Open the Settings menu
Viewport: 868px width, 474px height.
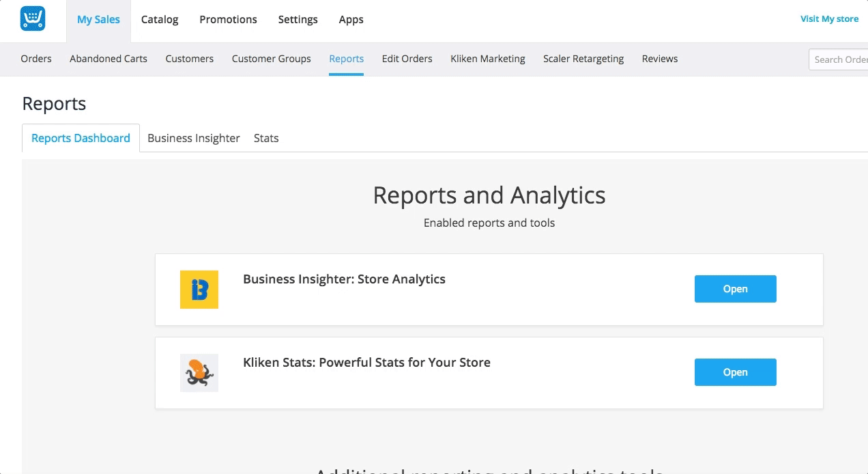298,20
